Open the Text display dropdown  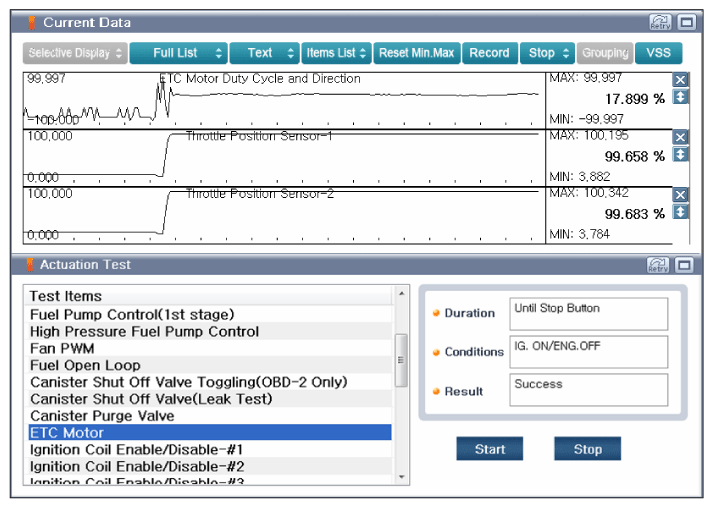tap(265, 53)
